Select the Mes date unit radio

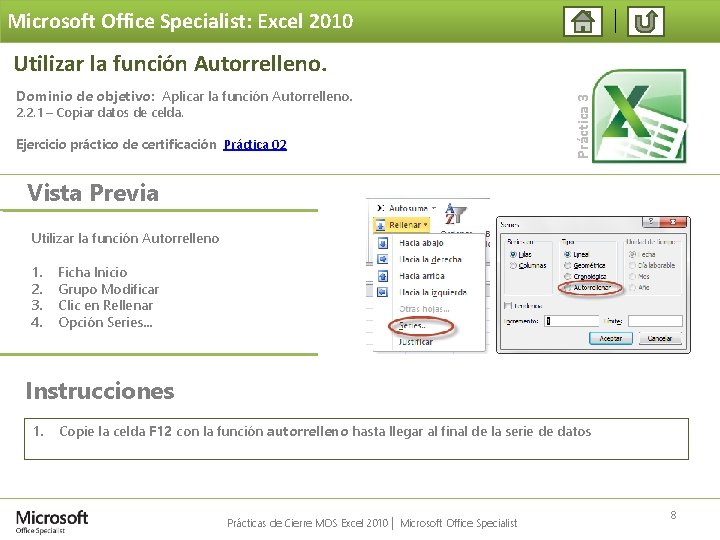(632, 276)
